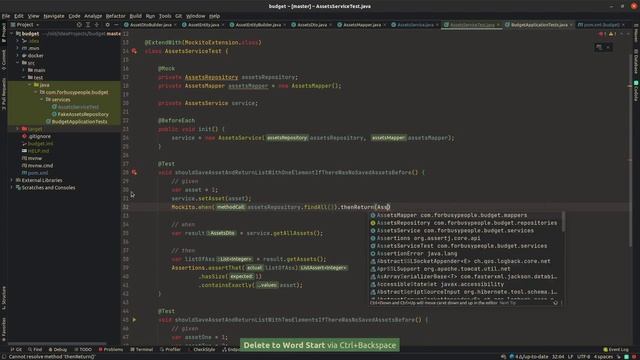The width and height of the screenshot is (640, 360).
Task: Close the AssetsServiceTest.java tab
Action: click(x=498, y=25)
